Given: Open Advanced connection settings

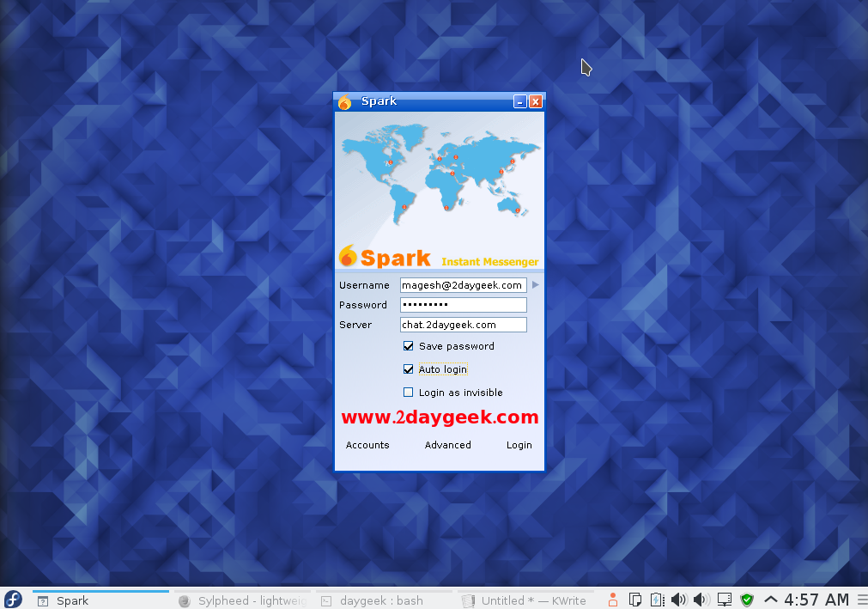Looking at the screenshot, I should point(448,445).
